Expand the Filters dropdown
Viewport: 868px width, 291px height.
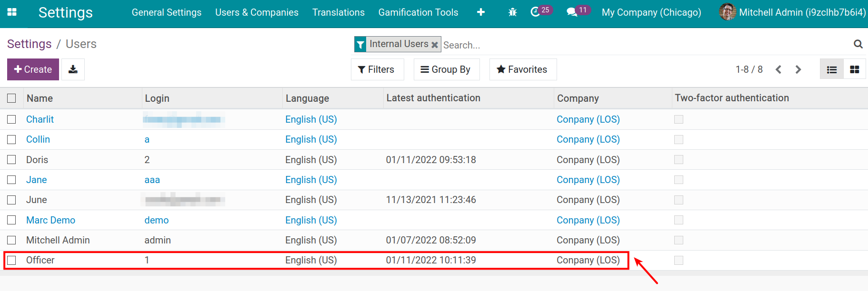[x=377, y=69]
